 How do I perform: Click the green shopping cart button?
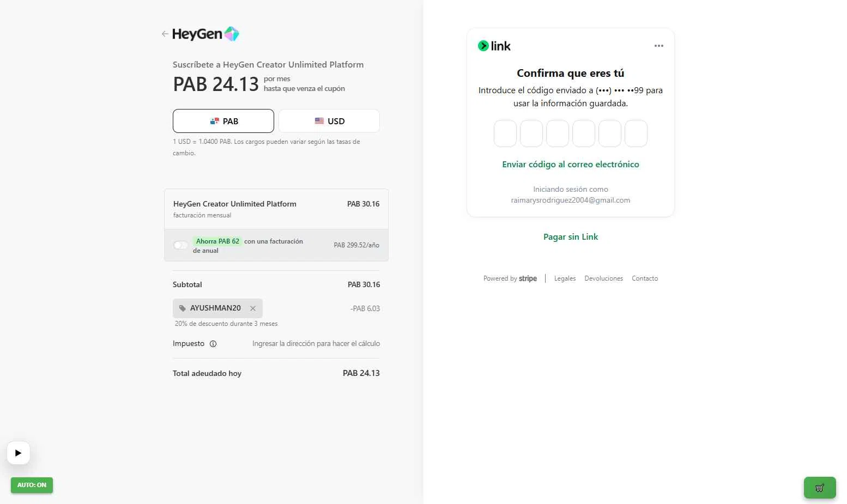(x=820, y=488)
